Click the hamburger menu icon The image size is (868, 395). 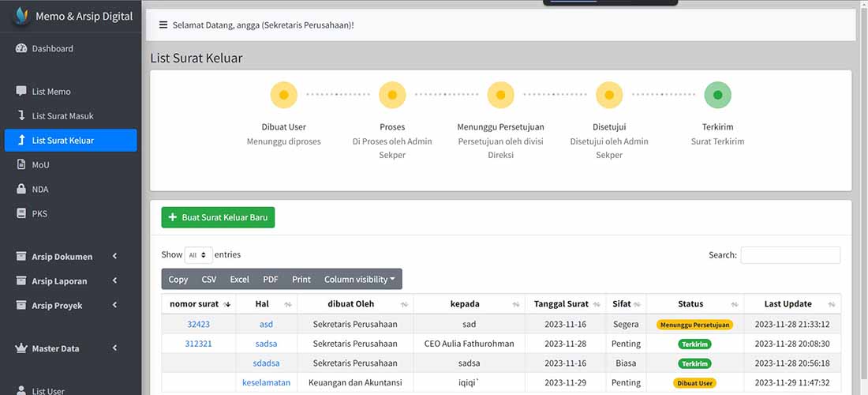[163, 25]
